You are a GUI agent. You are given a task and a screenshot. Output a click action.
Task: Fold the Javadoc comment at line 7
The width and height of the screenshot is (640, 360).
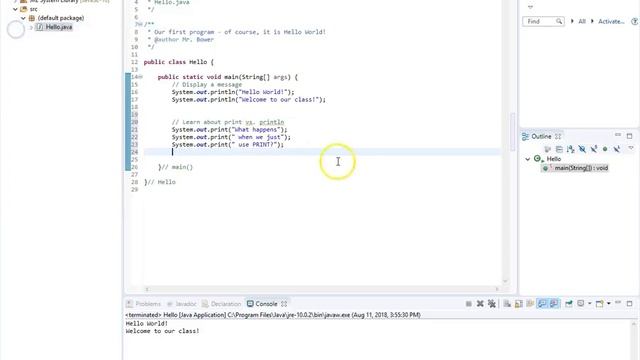141,24
